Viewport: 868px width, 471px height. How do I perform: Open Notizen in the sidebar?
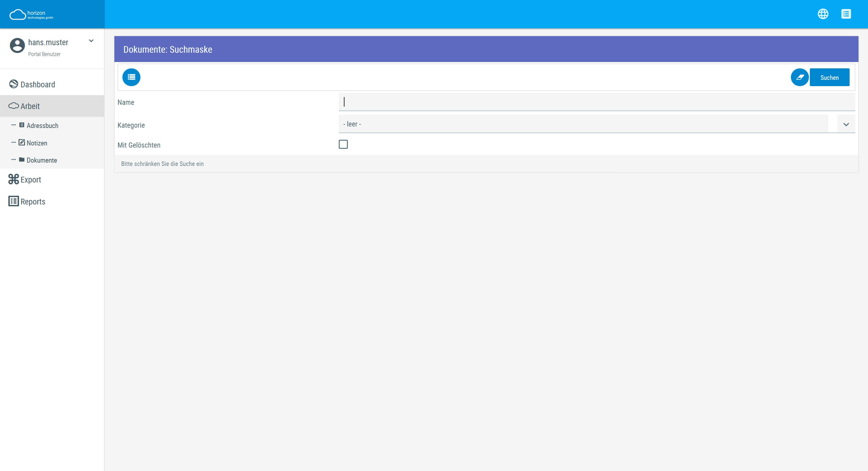(37, 143)
